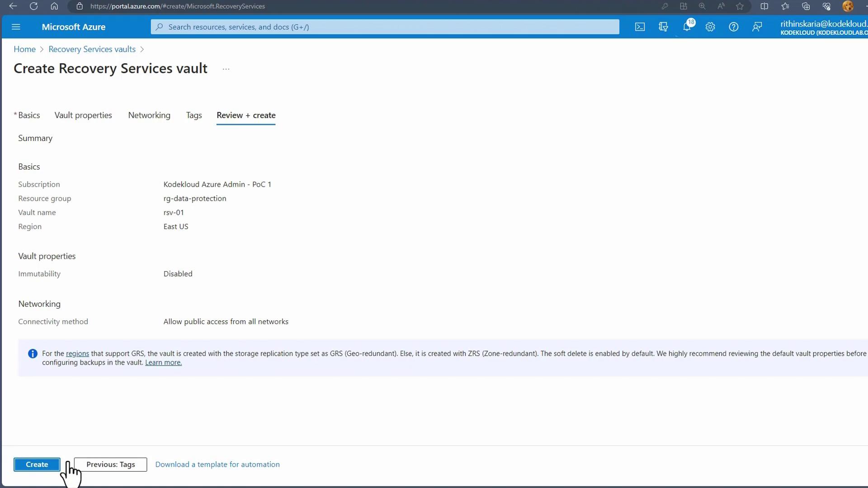Open the Networking tab
This screenshot has width=868, height=488.
pos(149,115)
